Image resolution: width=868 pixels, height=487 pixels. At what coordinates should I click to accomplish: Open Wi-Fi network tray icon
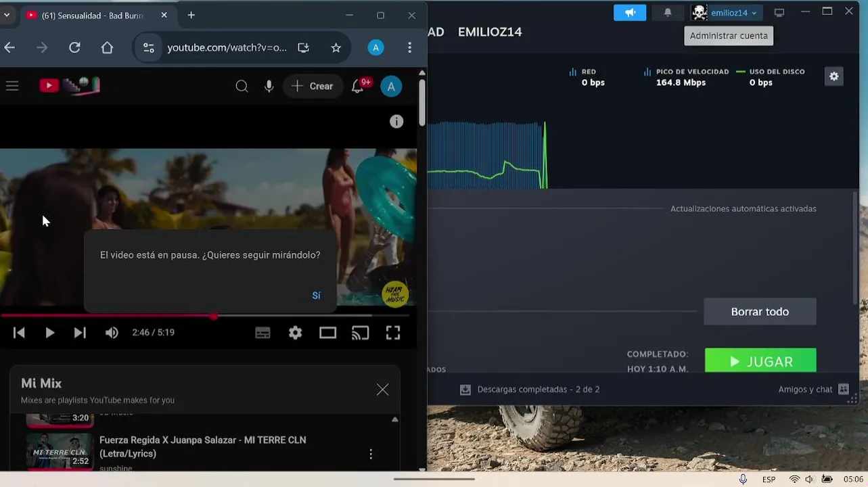tap(794, 479)
